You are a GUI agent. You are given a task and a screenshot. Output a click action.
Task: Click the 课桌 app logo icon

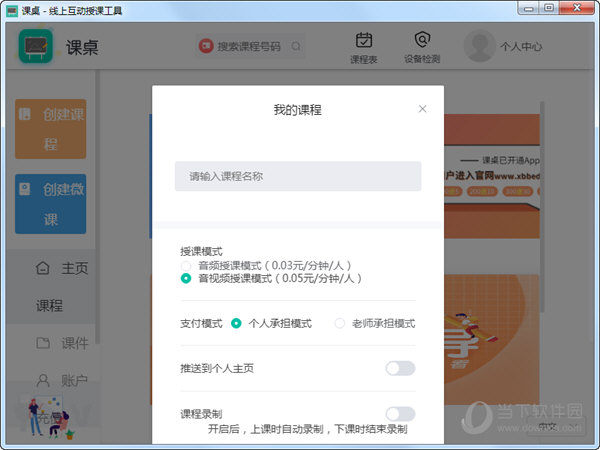pos(35,46)
